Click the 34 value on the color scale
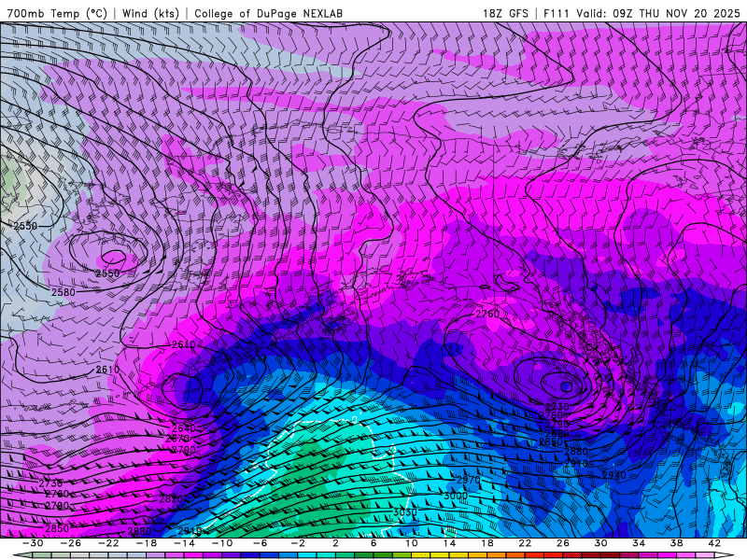Image resolution: width=747 pixels, height=560 pixels. (x=639, y=543)
